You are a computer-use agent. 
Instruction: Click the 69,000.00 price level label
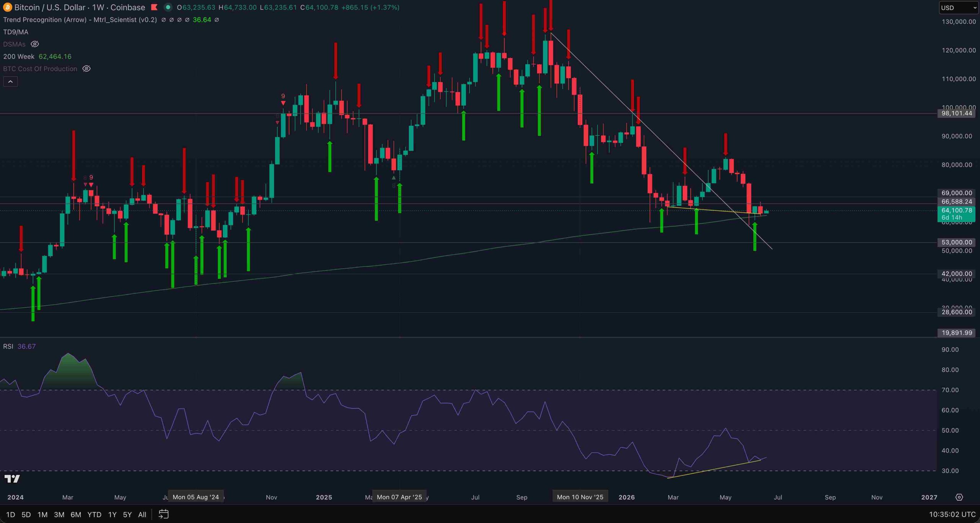(x=957, y=193)
